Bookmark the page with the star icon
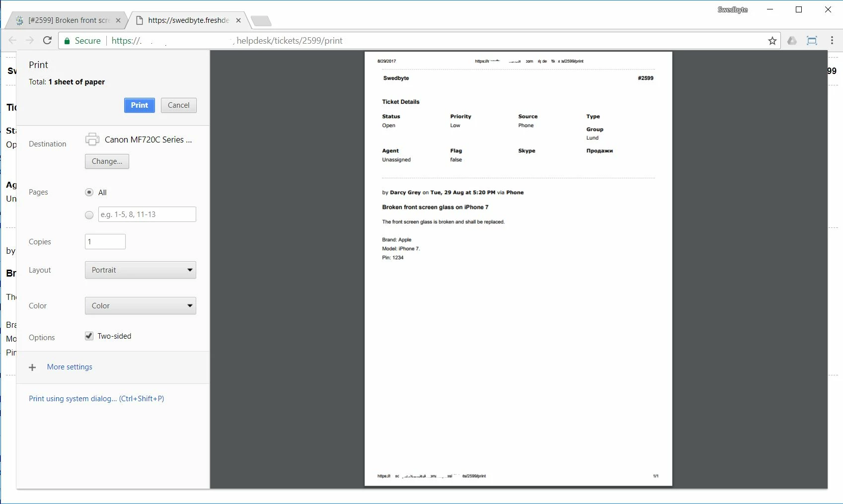Screen dimensions: 843x504 [x=772, y=41]
